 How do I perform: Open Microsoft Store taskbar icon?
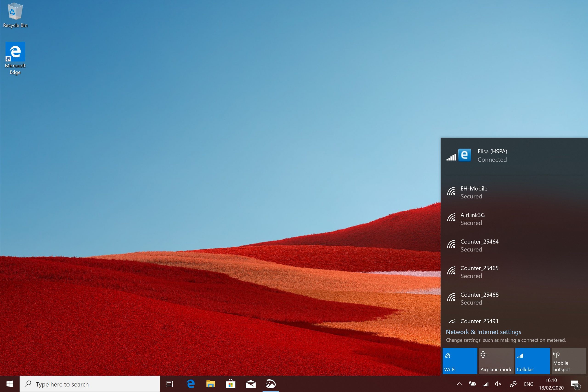tap(231, 384)
